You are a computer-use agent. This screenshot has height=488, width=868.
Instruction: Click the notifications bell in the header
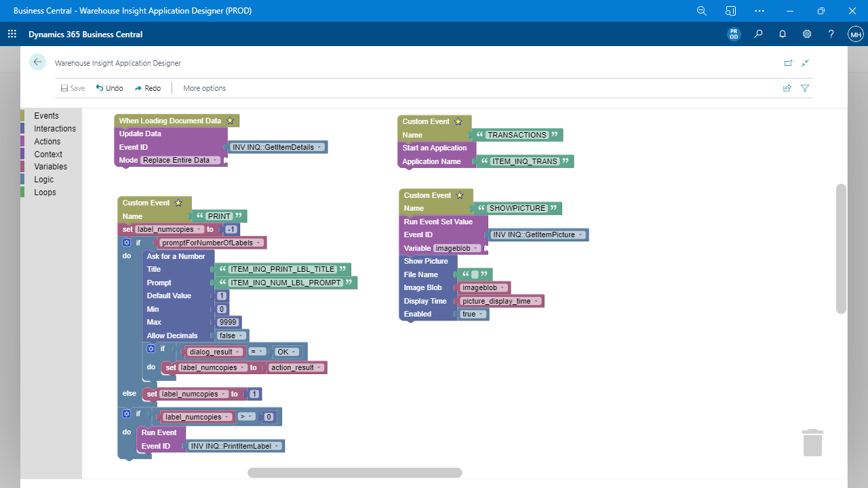pos(783,34)
